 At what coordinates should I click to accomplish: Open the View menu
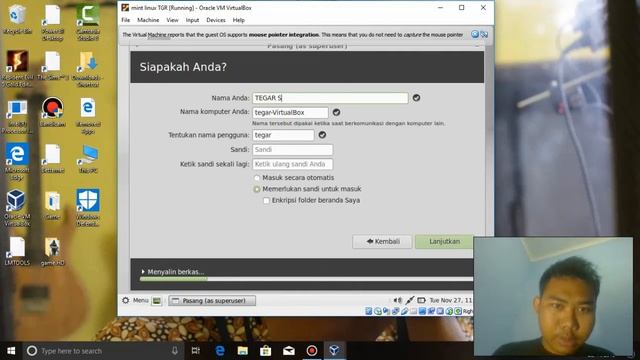[x=172, y=20]
